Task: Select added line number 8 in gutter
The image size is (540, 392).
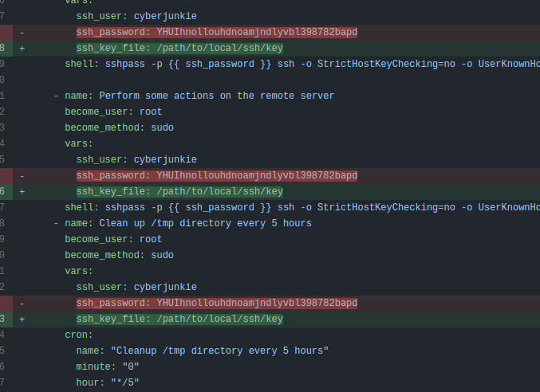Action: pyautogui.click(x=3, y=49)
